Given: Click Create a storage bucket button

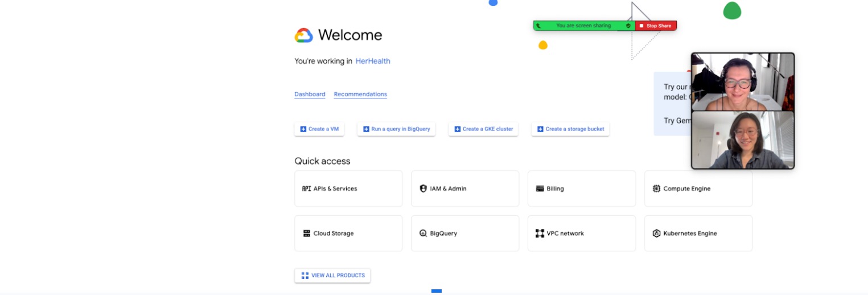Looking at the screenshot, I should click(570, 129).
